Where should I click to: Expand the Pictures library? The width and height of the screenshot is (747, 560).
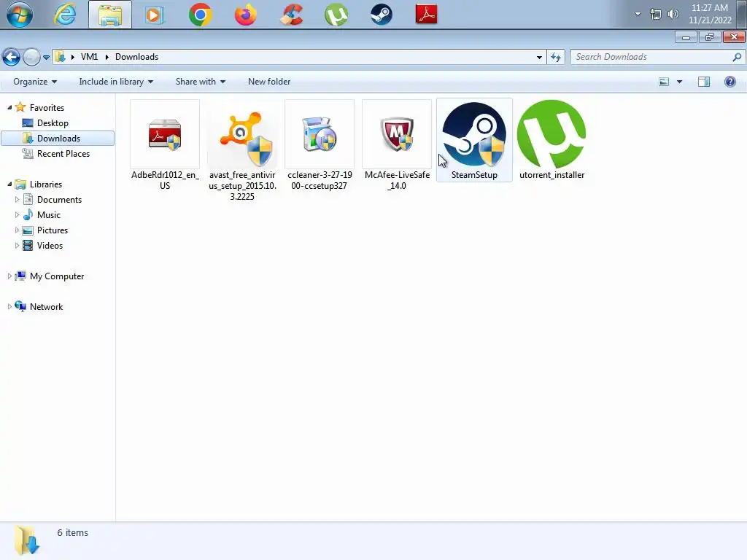point(18,230)
